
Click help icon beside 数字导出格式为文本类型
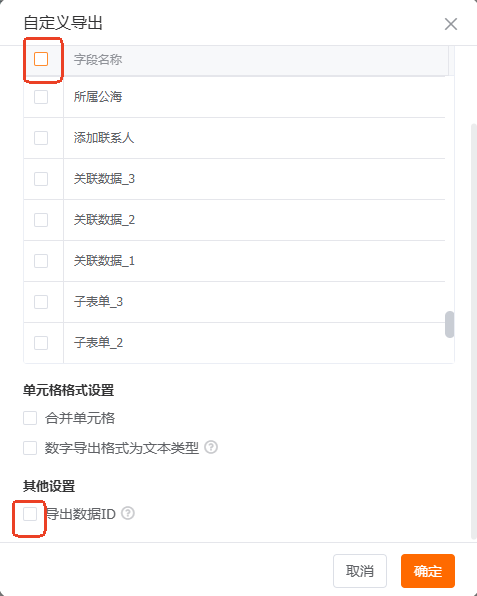(x=211, y=447)
